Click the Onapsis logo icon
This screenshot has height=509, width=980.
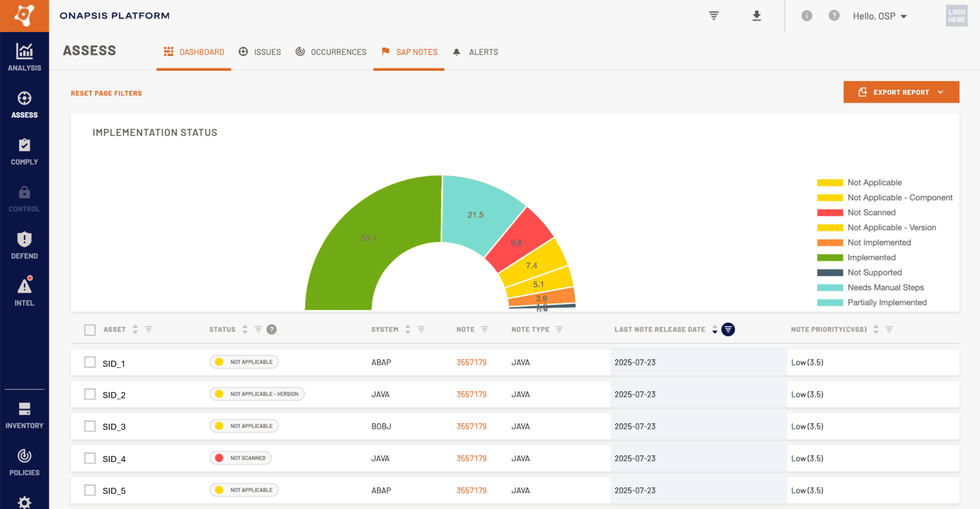[24, 16]
